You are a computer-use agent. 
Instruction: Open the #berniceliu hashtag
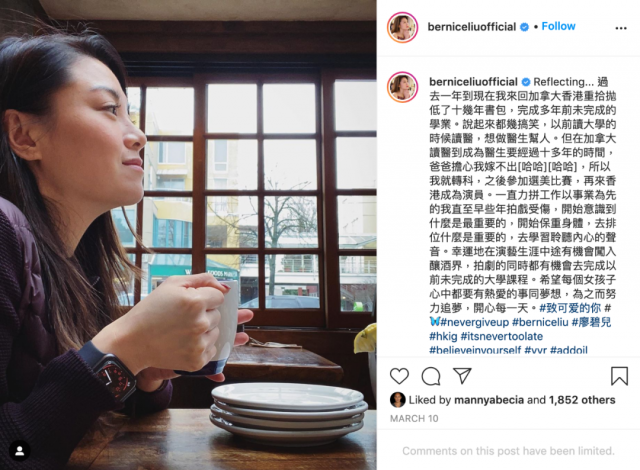(x=540, y=322)
